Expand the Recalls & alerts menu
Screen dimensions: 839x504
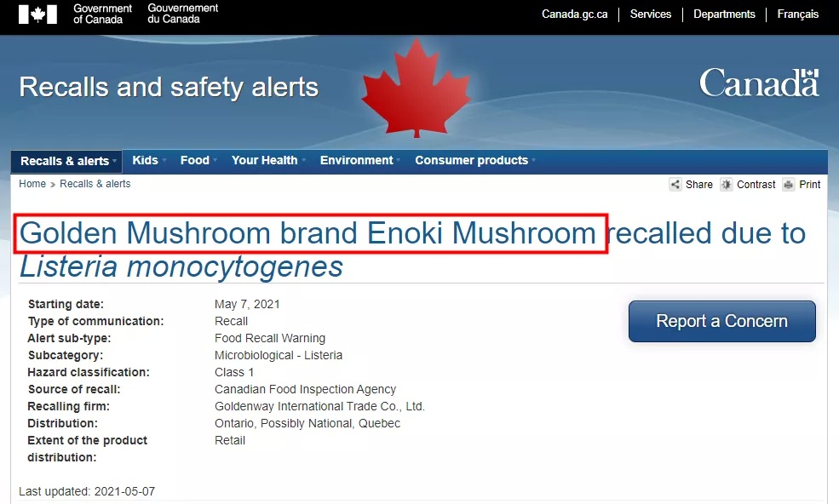67,161
